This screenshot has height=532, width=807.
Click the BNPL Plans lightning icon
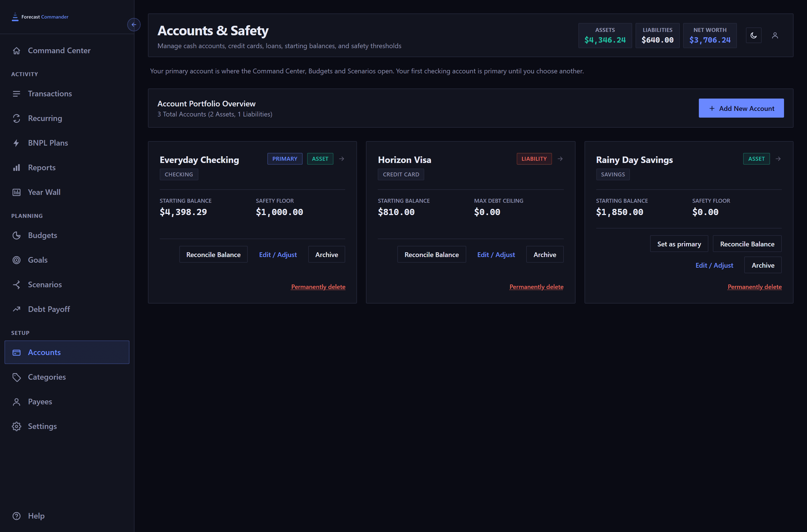pos(16,143)
